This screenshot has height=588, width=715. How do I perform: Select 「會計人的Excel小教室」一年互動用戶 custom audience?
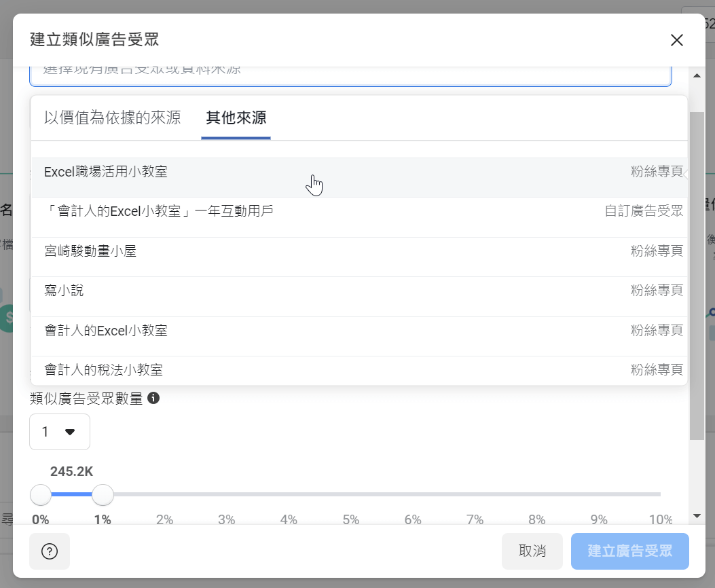point(359,217)
